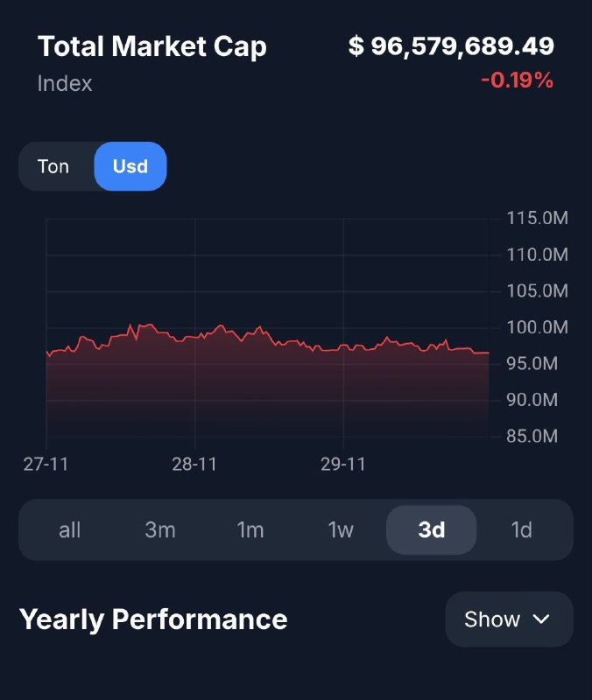Viewport: 592px width, 700px height.
Task: Click the Index subtitle label
Action: point(65,84)
